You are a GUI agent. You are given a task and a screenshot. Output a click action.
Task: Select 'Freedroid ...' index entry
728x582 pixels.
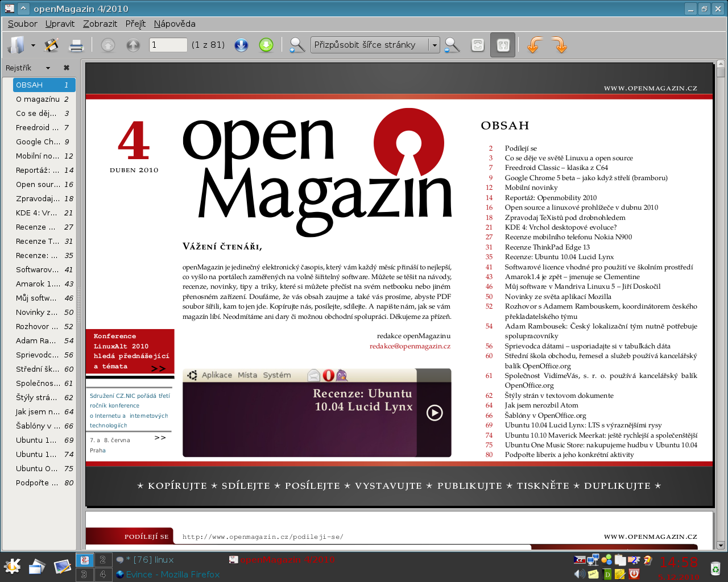click(x=44, y=127)
